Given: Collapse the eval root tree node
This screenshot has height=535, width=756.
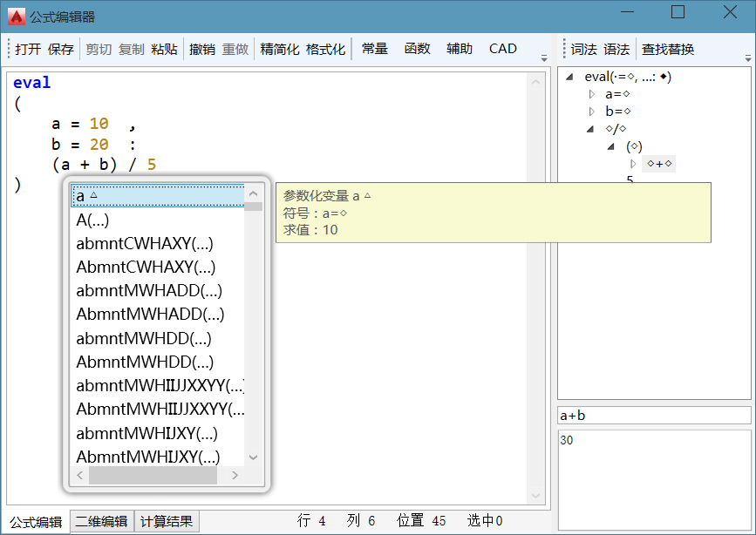Looking at the screenshot, I should click(x=569, y=77).
